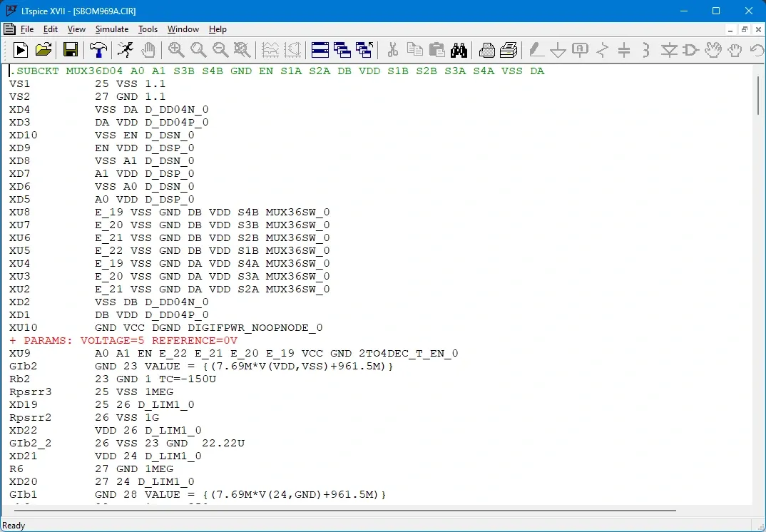Undo the last action with the arrow icon

[x=757, y=50]
